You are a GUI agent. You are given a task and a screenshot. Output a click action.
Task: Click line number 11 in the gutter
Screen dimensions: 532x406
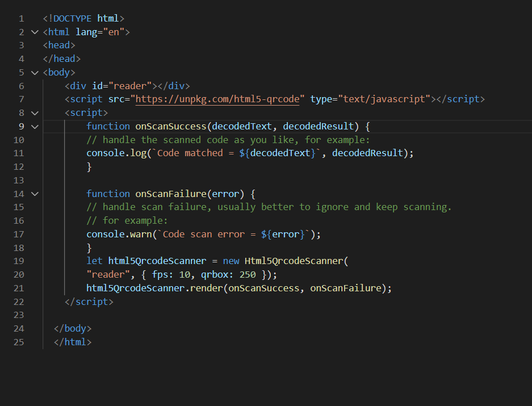coord(18,153)
